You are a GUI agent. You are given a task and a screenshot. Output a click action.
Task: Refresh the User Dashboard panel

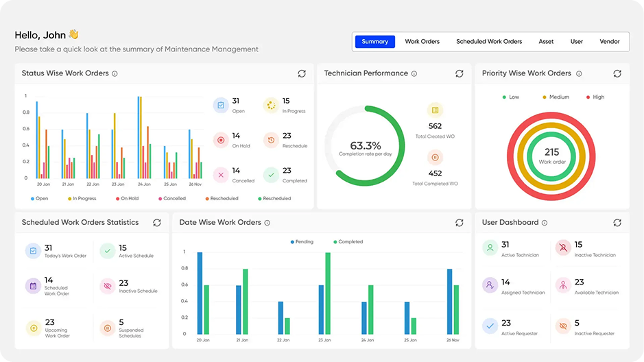[x=617, y=222]
